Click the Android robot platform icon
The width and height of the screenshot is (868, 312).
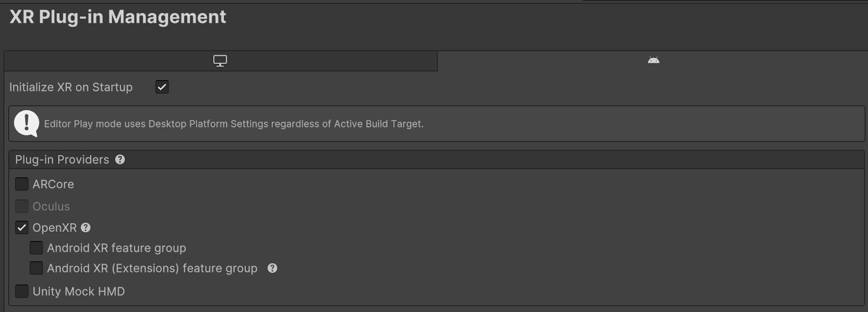(x=653, y=60)
